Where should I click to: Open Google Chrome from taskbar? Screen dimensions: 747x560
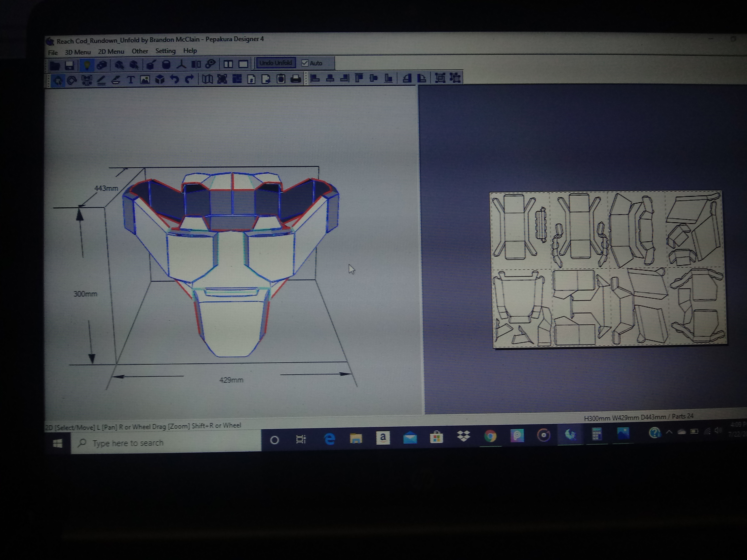coord(490,436)
